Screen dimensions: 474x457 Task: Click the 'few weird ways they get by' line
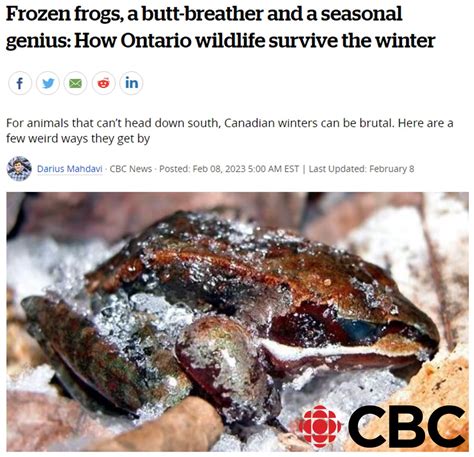[78, 138]
